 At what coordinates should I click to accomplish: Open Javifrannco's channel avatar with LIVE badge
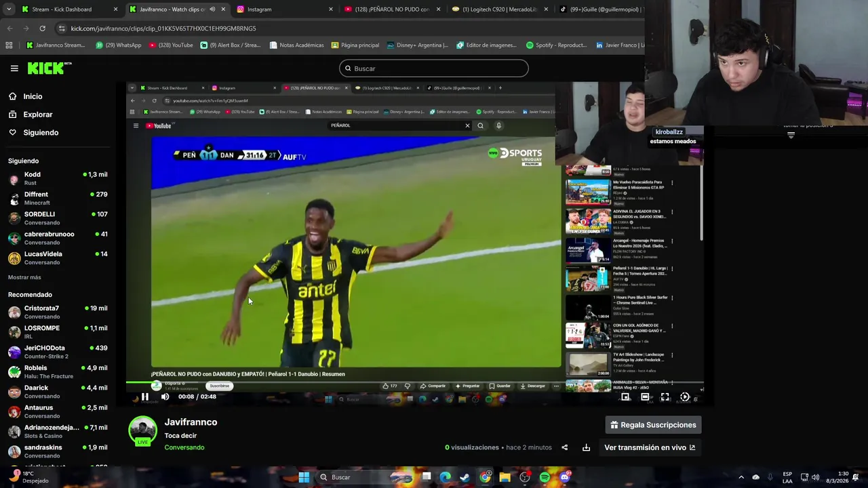(142, 432)
